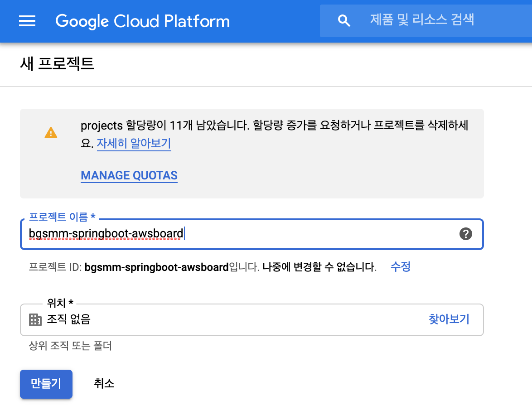
Task: Open the 자세히 알아보기 link
Action: click(134, 144)
